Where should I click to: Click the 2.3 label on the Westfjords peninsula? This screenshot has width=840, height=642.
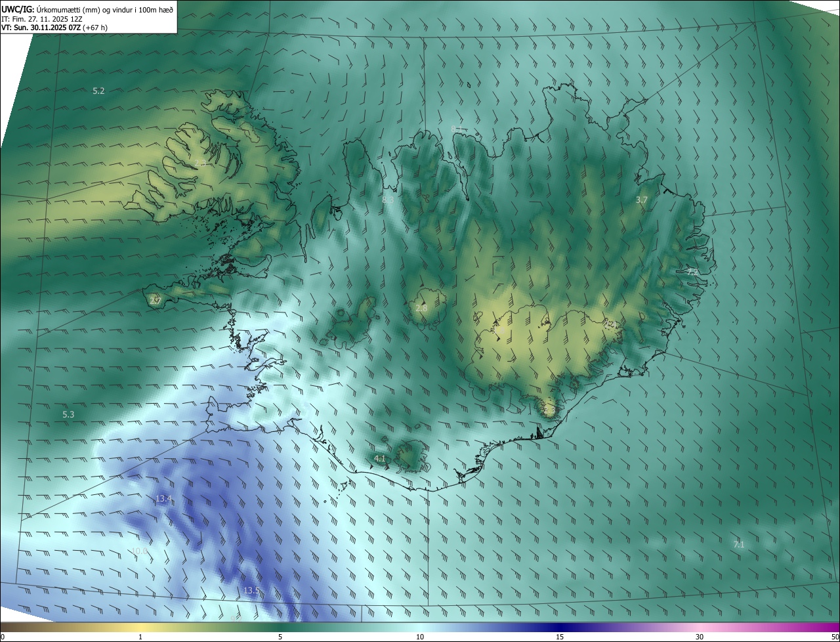click(200, 163)
